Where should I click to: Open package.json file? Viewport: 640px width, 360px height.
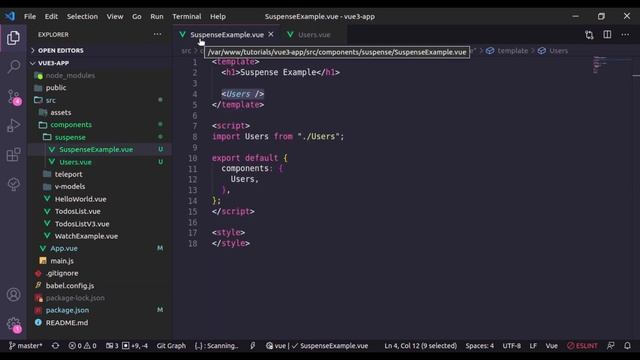pyautogui.click(x=100, y=310)
